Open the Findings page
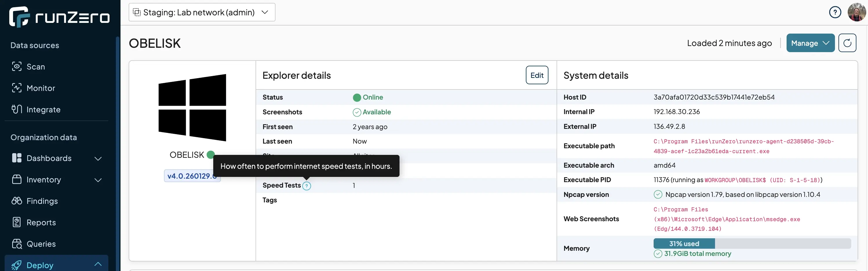Viewport: 868px width, 271px height. coord(42,201)
